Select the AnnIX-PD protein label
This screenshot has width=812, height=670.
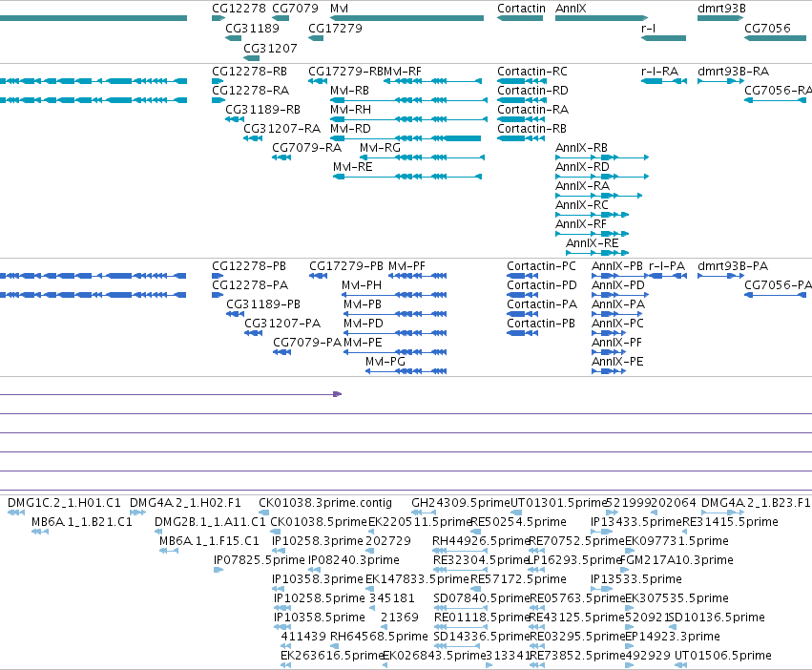tap(617, 285)
